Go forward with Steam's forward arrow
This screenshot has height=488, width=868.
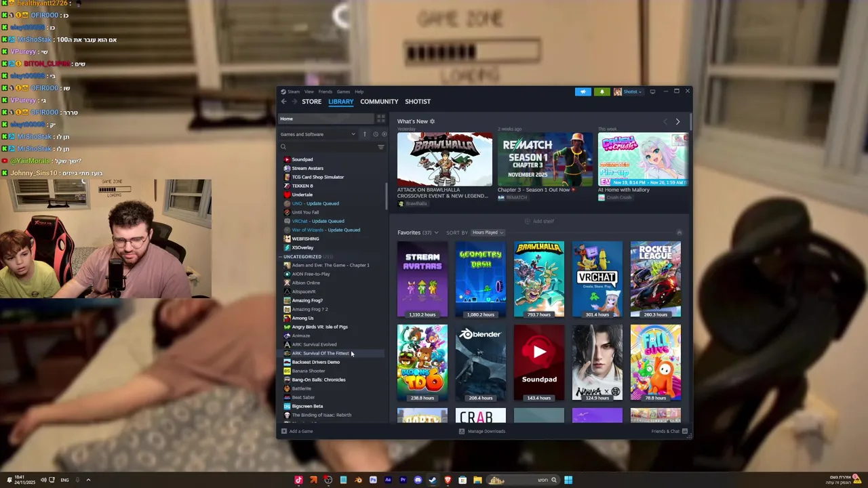[294, 102]
